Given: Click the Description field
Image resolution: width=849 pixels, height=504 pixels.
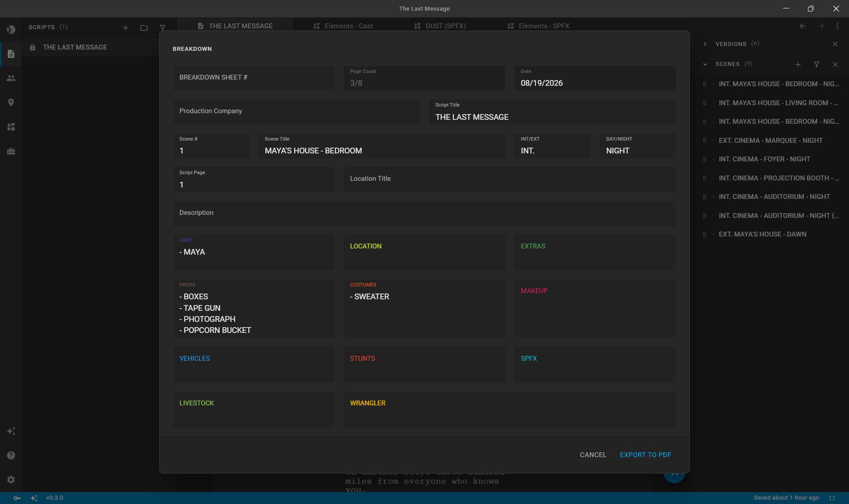Looking at the screenshot, I should click(x=424, y=213).
